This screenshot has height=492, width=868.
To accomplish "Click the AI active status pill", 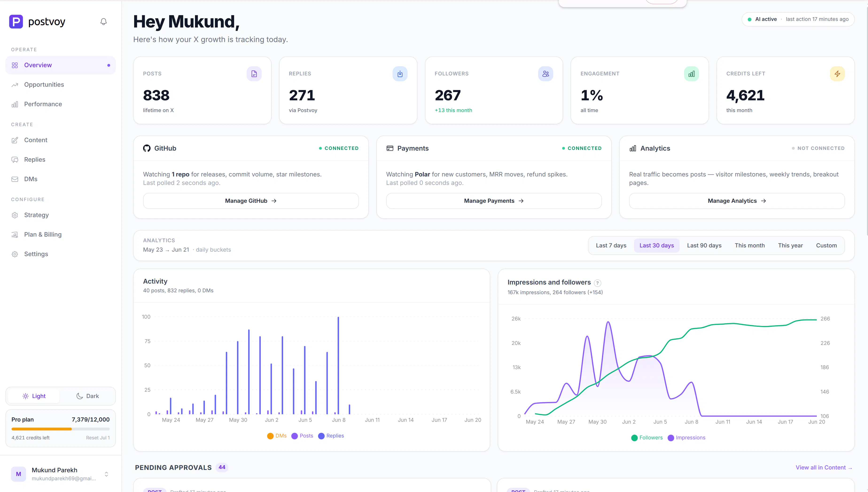I will click(x=798, y=19).
